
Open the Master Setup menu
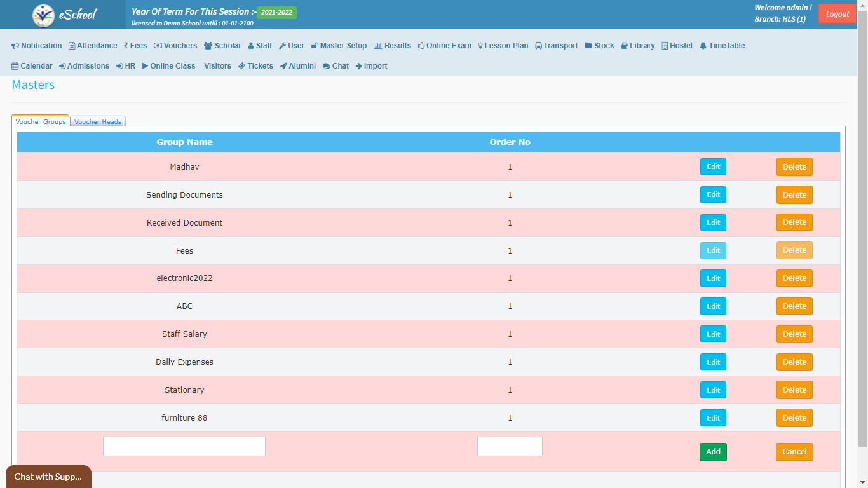(339, 46)
